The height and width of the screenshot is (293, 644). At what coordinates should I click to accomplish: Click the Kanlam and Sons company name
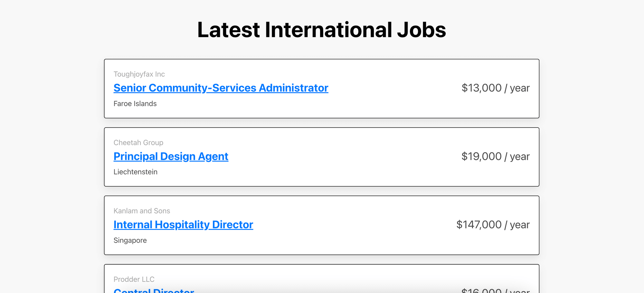click(142, 211)
